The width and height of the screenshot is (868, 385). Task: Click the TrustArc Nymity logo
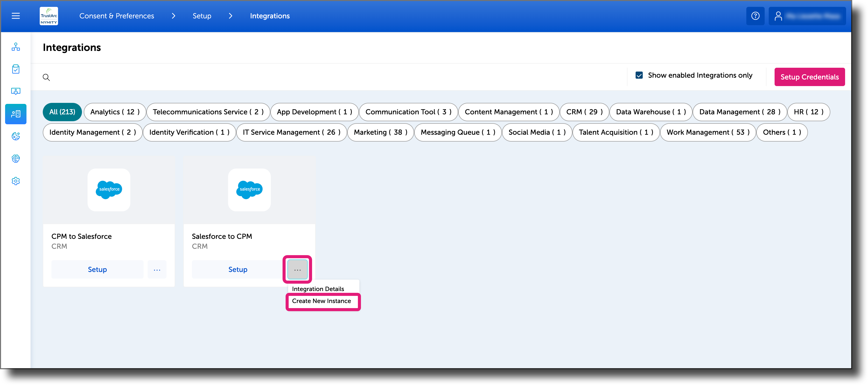(x=49, y=16)
